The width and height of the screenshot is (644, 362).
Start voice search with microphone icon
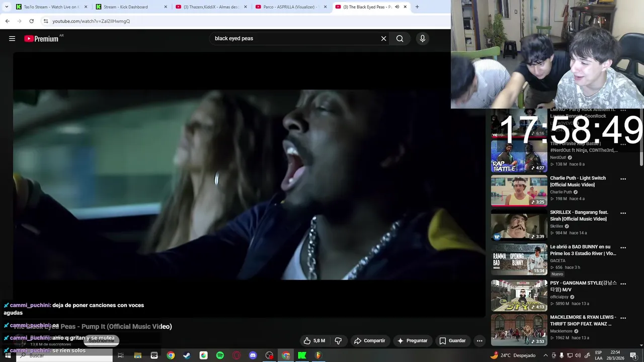[x=422, y=39]
